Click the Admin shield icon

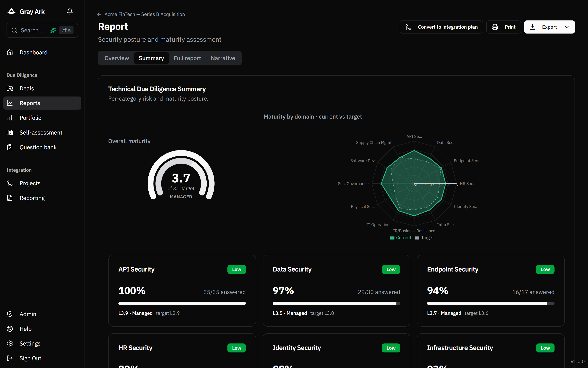pos(10,314)
